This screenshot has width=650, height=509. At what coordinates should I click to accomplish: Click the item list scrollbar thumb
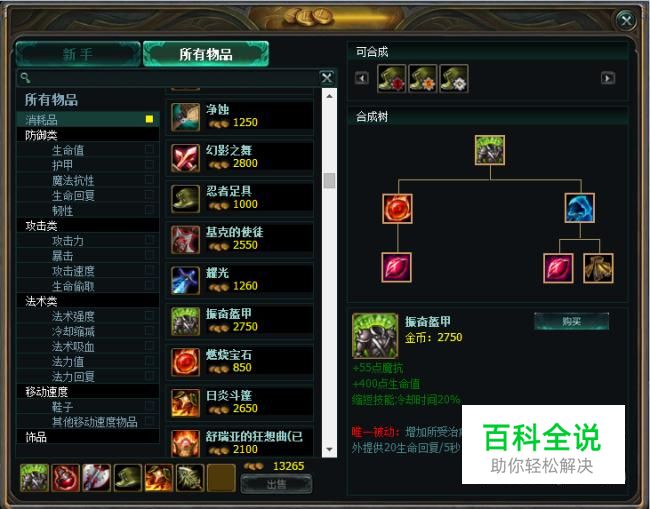coord(329,181)
